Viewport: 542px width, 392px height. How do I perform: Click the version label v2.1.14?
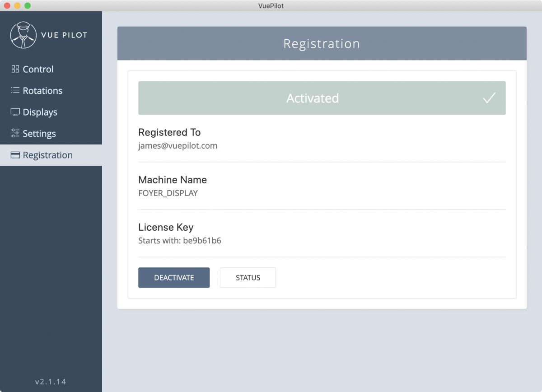point(50,381)
